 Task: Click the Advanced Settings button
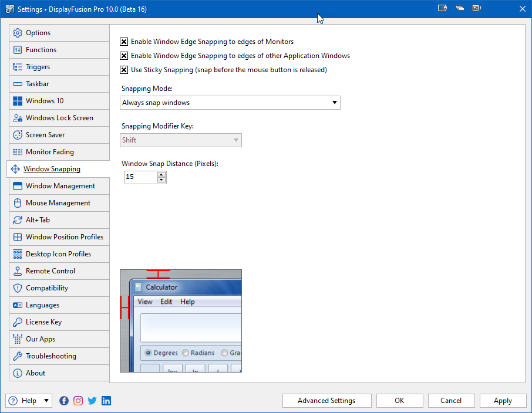point(326,401)
